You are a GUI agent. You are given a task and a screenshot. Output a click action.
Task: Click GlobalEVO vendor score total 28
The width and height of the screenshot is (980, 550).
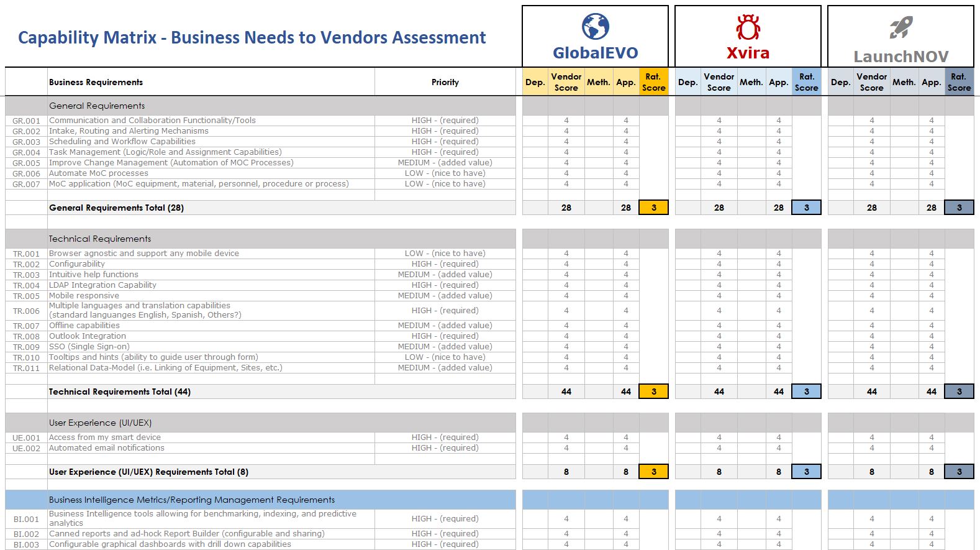click(566, 208)
